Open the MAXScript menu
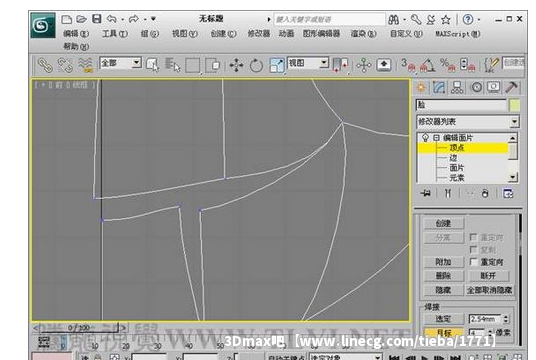 pyautogui.click(x=457, y=34)
